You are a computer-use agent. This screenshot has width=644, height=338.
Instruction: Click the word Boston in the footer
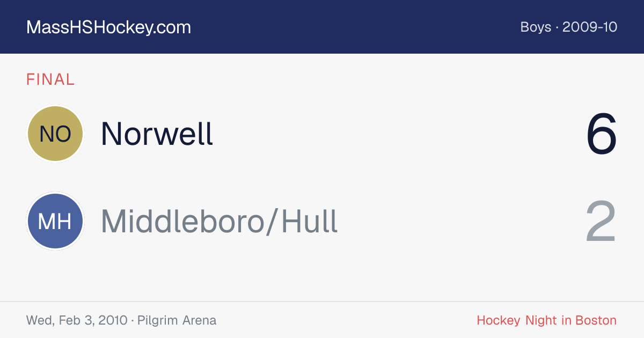[596, 320]
